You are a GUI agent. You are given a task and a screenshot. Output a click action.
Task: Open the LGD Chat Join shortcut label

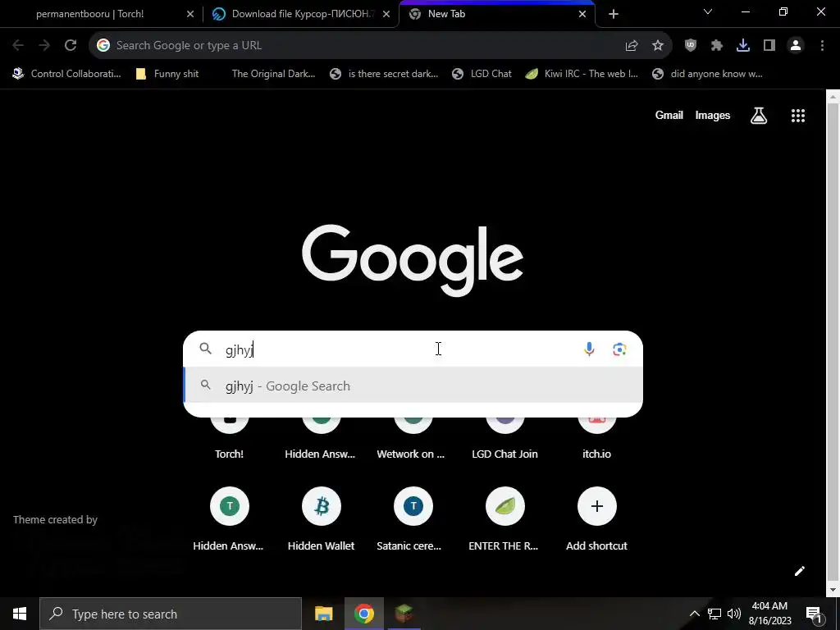[504, 454]
